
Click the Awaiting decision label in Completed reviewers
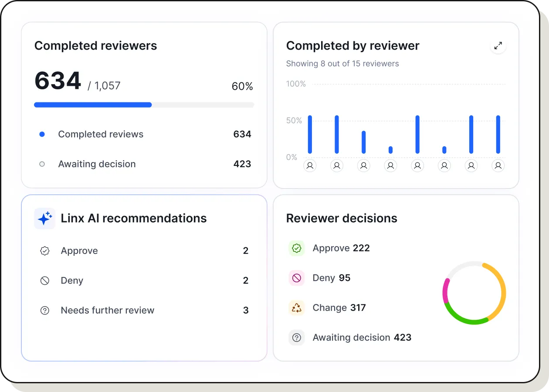[x=97, y=164]
